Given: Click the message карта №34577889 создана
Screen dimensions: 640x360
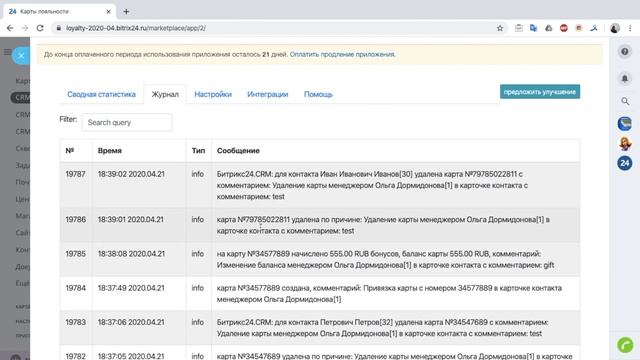Looking at the screenshot, I should 389,294.
